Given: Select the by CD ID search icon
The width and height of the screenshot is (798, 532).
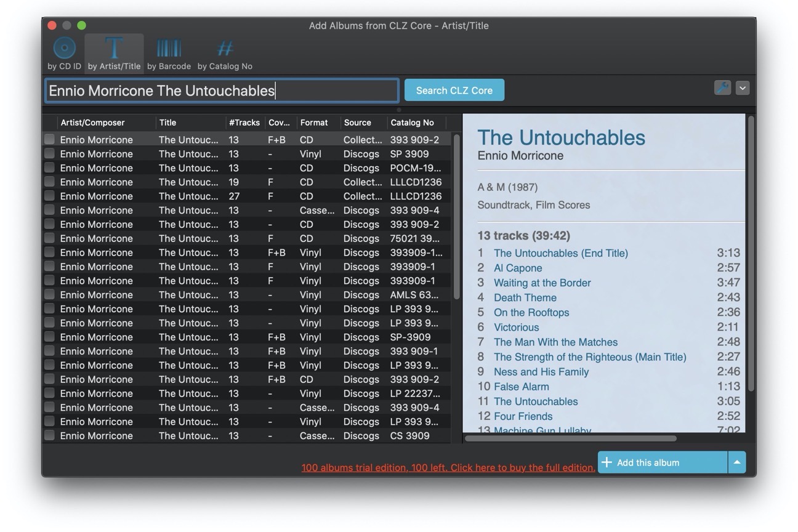Looking at the screenshot, I should [63, 48].
